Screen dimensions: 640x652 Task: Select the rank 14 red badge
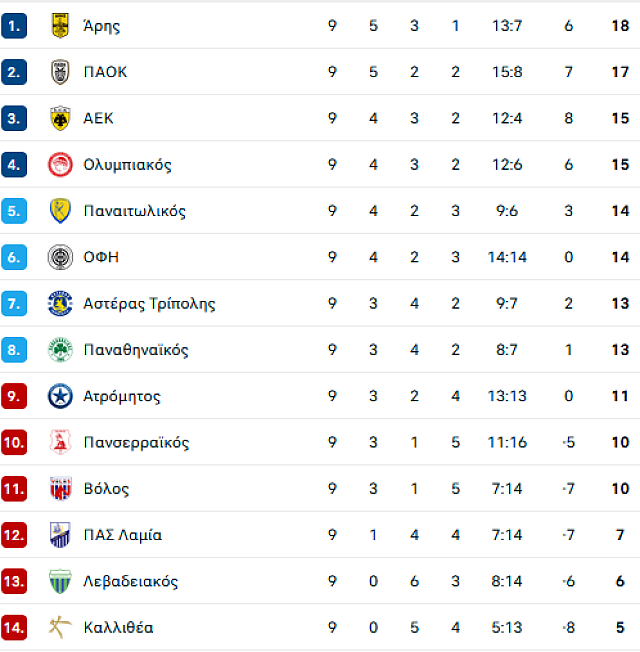coord(14,627)
